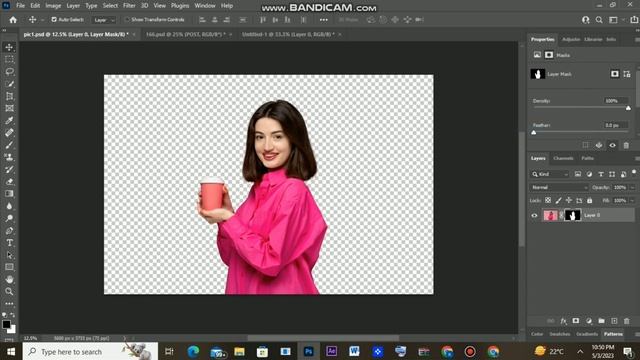Click Load Selection from Mask icon

coord(586,145)
